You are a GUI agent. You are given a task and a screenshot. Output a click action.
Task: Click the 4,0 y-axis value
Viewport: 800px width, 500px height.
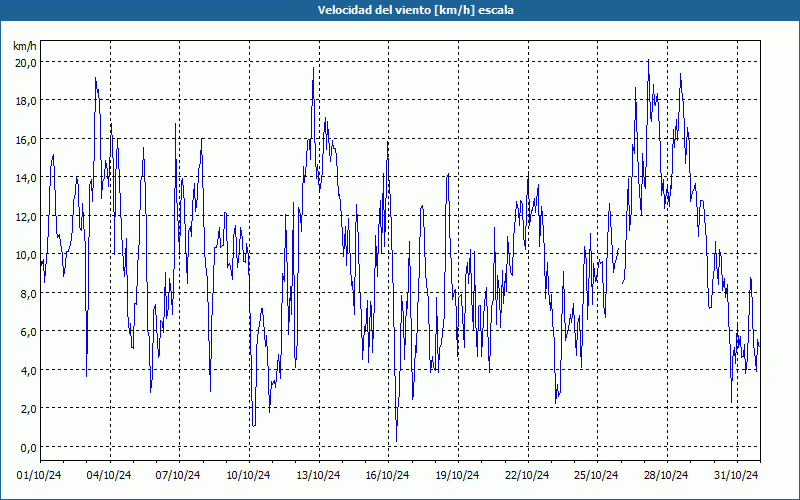pos(29,371)
